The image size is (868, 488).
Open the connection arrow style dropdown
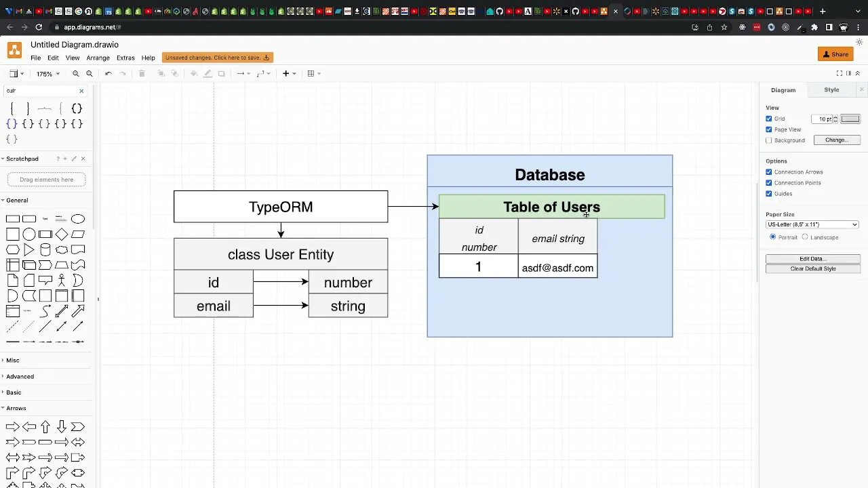[243, 73]
